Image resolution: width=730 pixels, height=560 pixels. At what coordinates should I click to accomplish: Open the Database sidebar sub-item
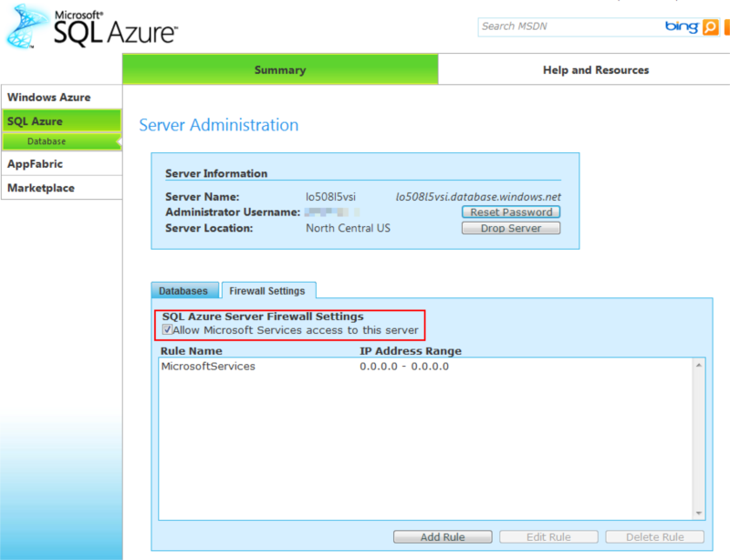coord(61,141)
